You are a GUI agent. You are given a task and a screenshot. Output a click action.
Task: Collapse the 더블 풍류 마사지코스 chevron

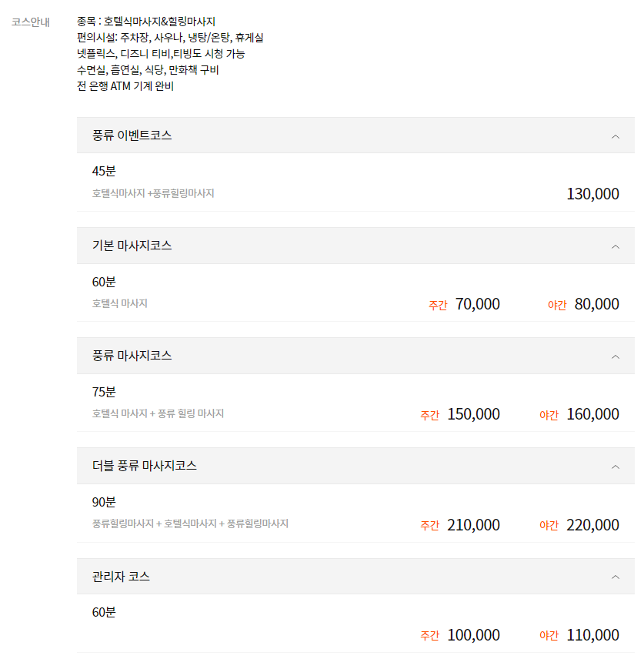point(615,467)
